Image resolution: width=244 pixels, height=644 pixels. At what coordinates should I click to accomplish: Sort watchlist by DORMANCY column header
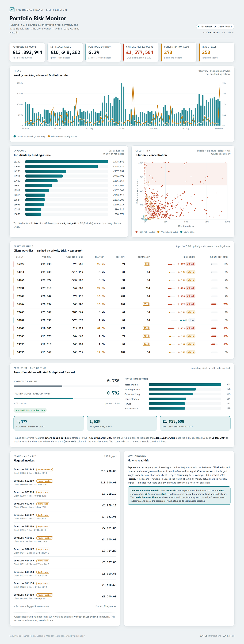click(143, 257)
